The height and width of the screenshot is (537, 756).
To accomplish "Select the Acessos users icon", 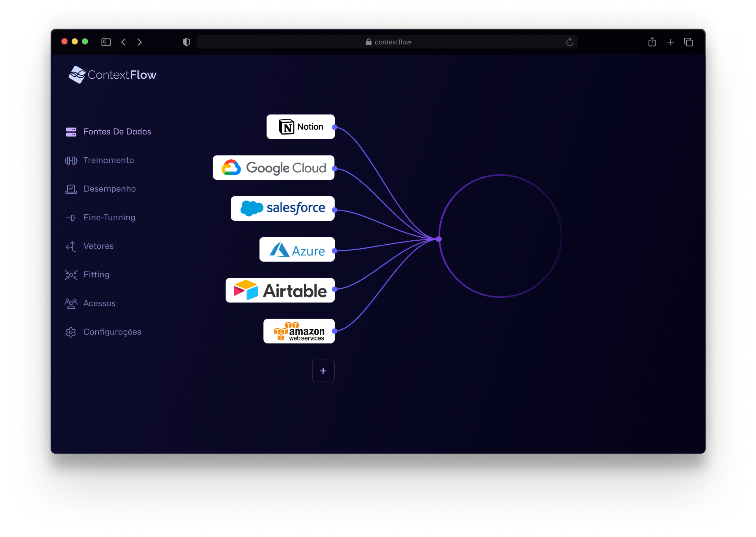I will tap(71, 303).
